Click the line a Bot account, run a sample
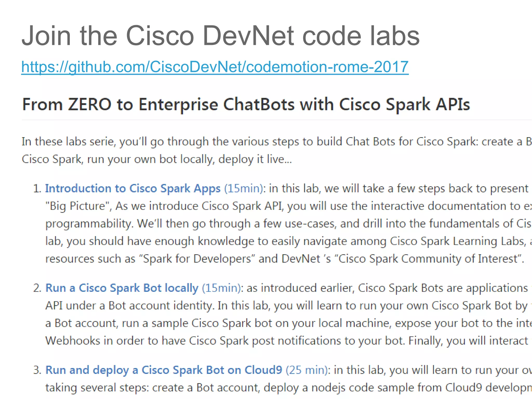This screenshot has height=399, width=532. click(288, 323)
